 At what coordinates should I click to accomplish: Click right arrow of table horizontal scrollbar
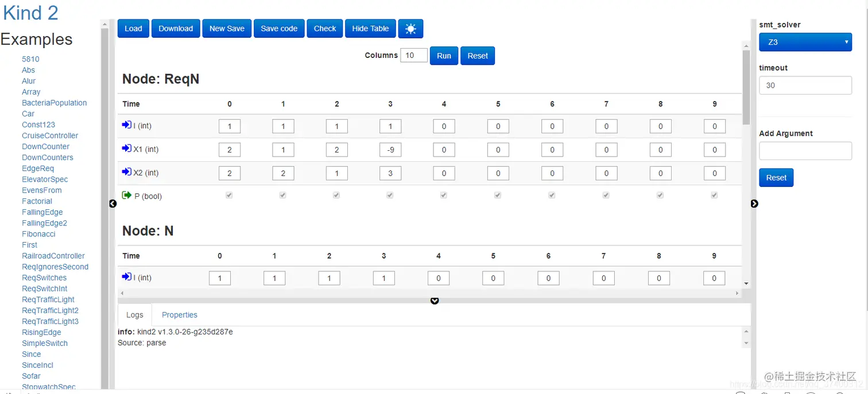(738, 293)
